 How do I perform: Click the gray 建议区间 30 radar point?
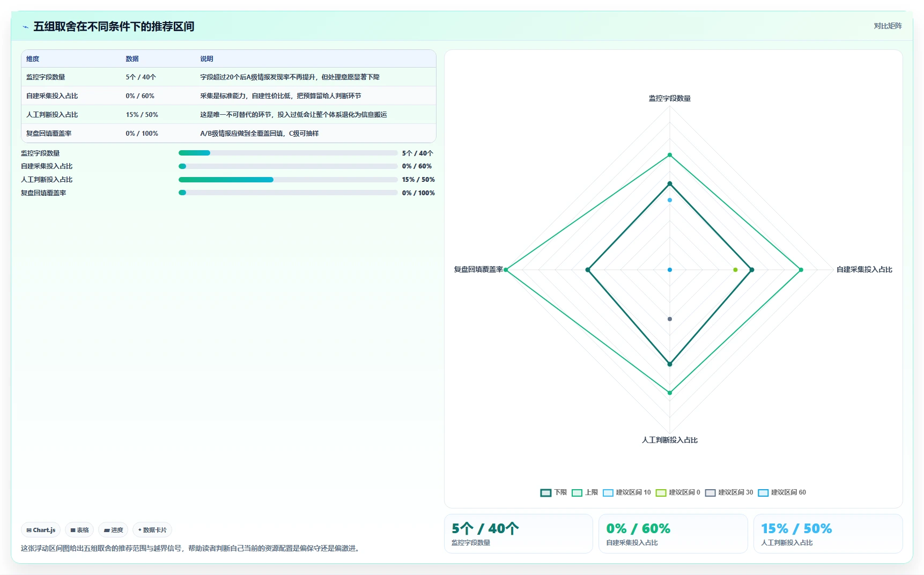670,319
